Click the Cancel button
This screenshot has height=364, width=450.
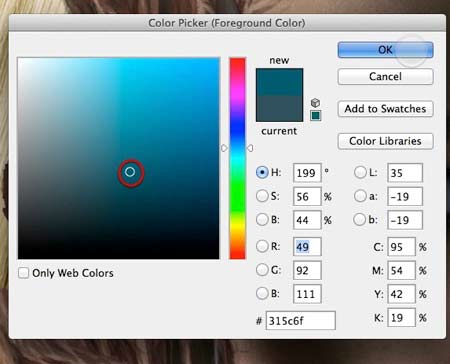[385, 77]
